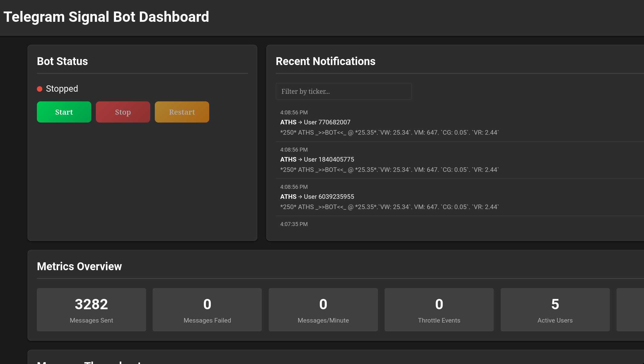Screen dimensions: 644x364
Task: Click the Bot Status panel heading
Action: pyautogui.click(x=62, y=61)
